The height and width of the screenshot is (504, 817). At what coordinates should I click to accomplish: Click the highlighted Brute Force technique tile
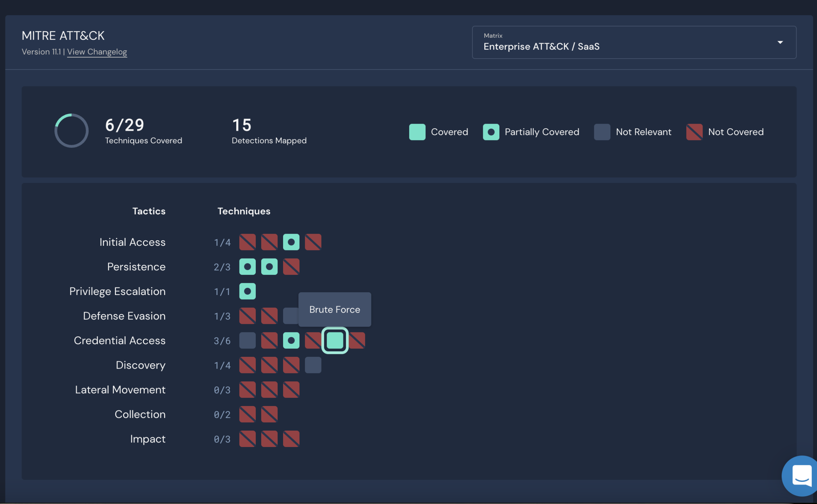point(335,340)
